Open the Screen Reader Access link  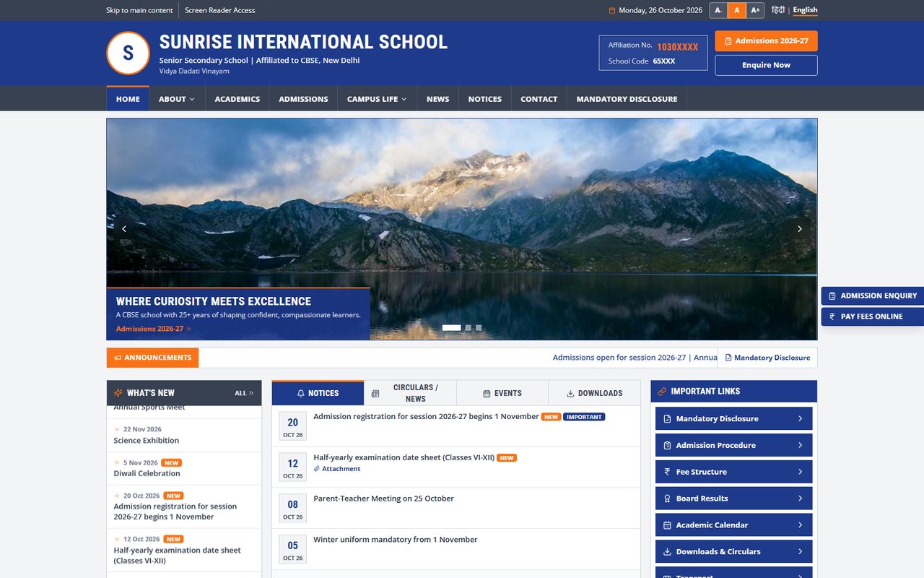pos(219,10)
